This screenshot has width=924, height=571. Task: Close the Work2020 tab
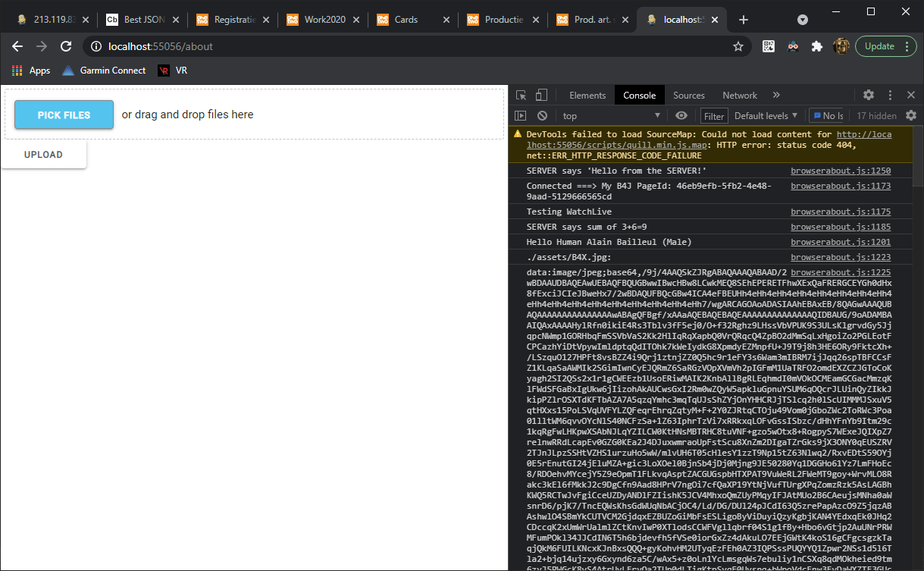357,20
